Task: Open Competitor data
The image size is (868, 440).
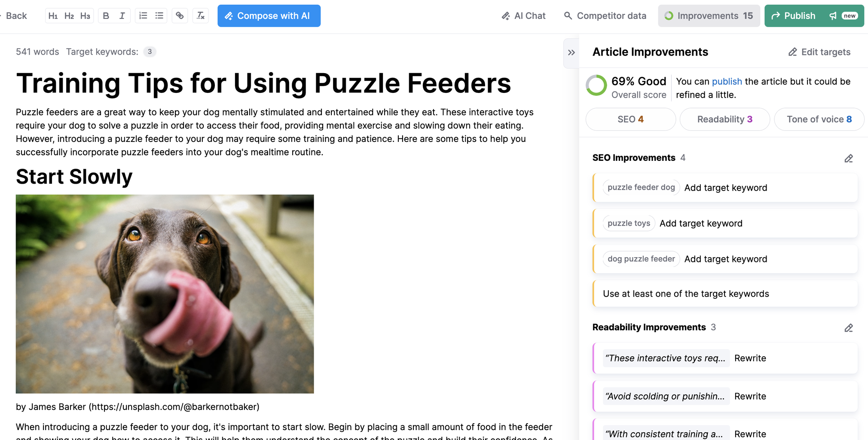Action: [605, 15]
